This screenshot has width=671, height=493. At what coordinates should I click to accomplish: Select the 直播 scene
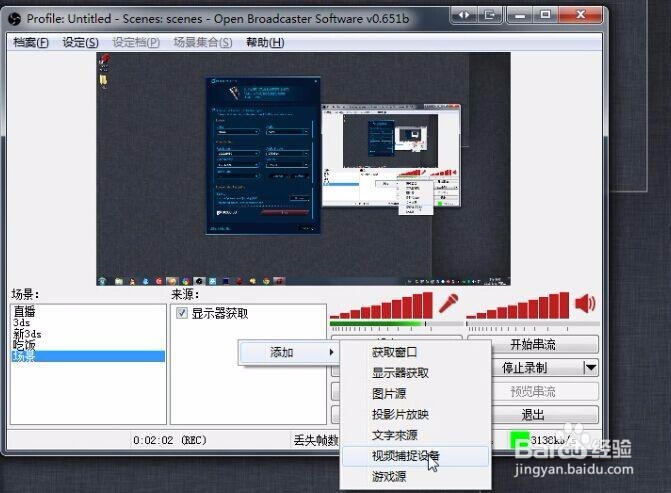click(88, 311)
